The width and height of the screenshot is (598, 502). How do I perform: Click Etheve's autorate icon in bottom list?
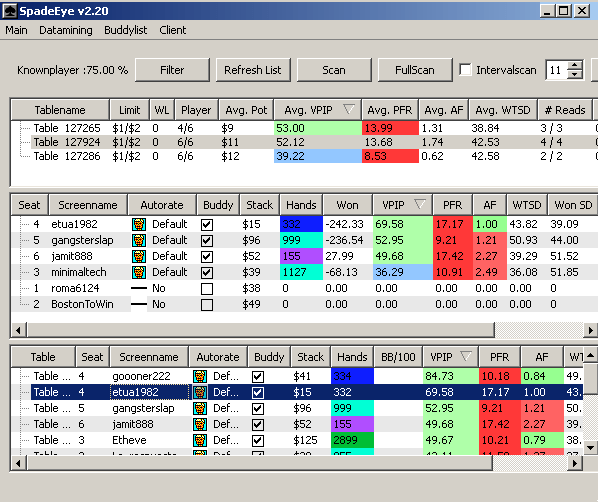200,441
